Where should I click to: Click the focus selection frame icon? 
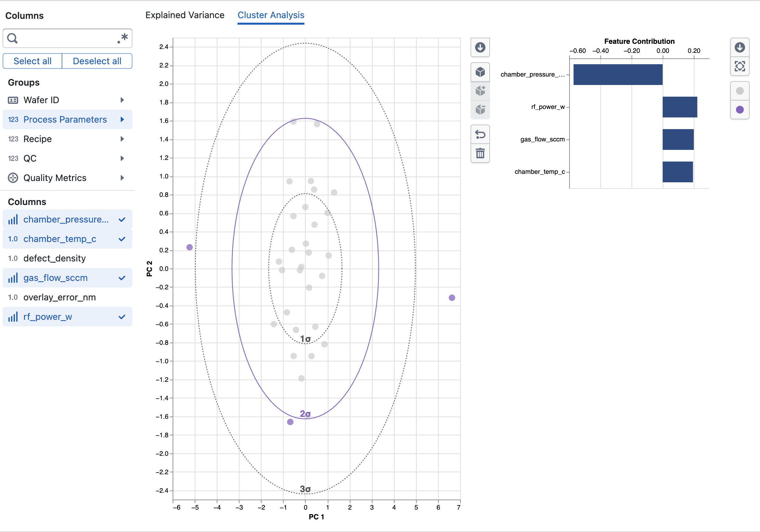740,66
